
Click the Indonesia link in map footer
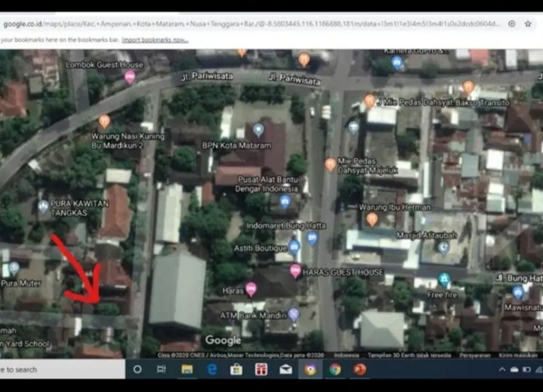[346, 355]
